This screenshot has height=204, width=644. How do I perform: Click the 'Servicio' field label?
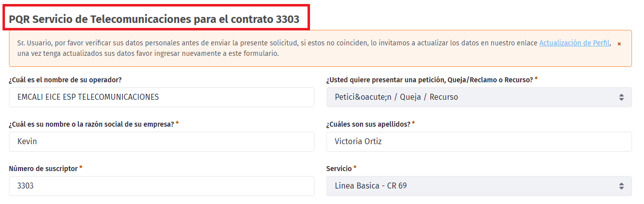point(339,169)
